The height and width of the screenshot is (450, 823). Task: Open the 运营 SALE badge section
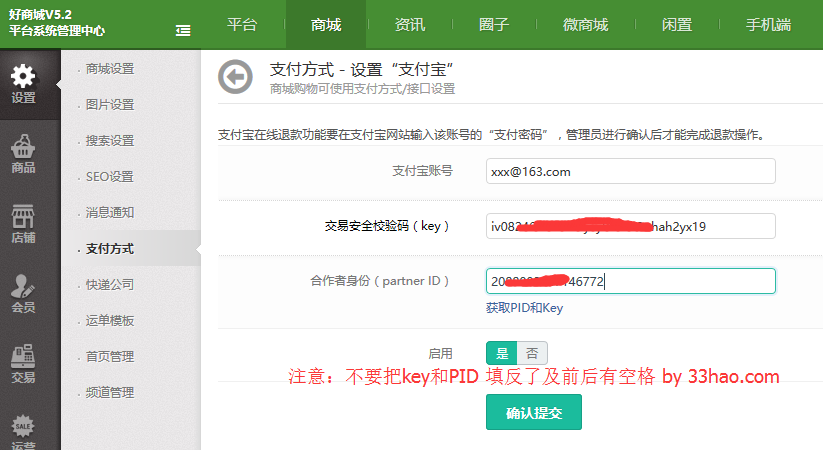pyautogui.click(x=24, y=432)
